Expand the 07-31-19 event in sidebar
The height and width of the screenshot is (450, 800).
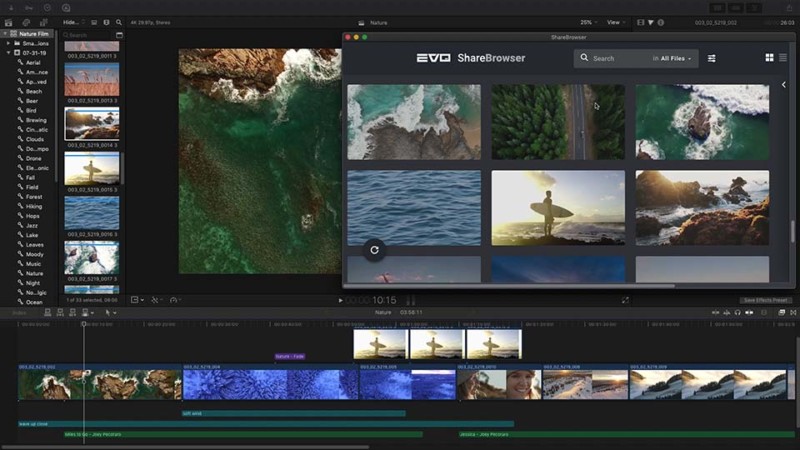coord(8,53)
